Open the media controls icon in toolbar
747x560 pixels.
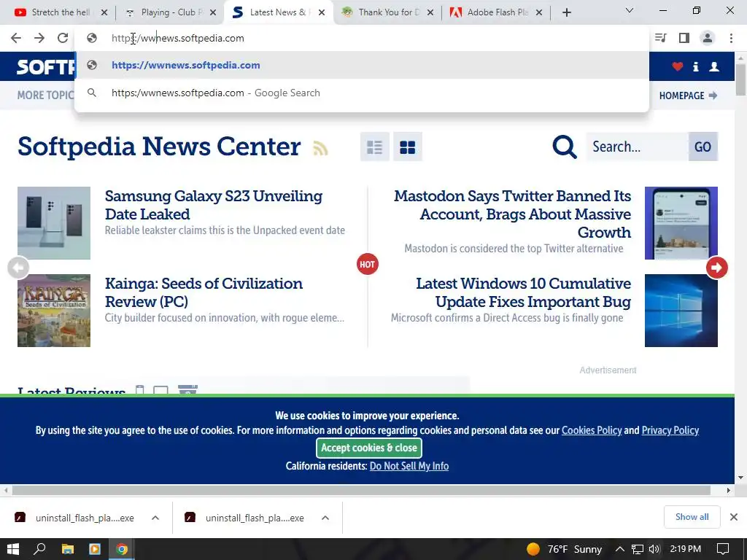[661, 38]
